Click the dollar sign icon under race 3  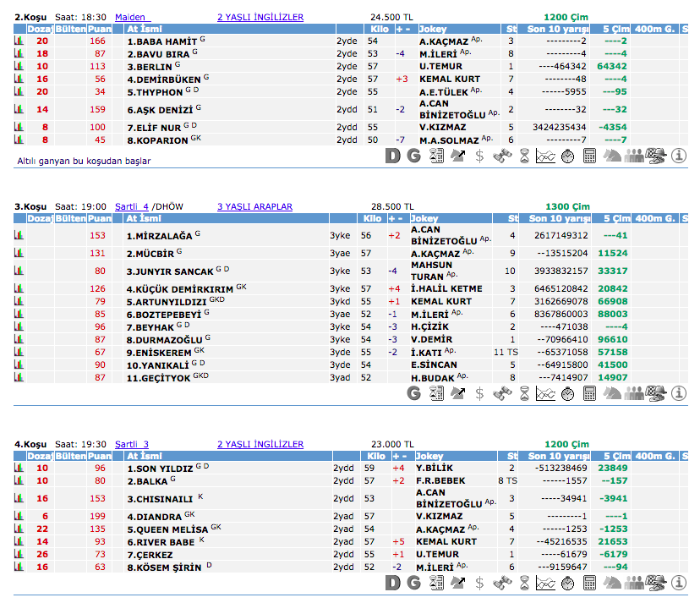click(x=479, y=392)
